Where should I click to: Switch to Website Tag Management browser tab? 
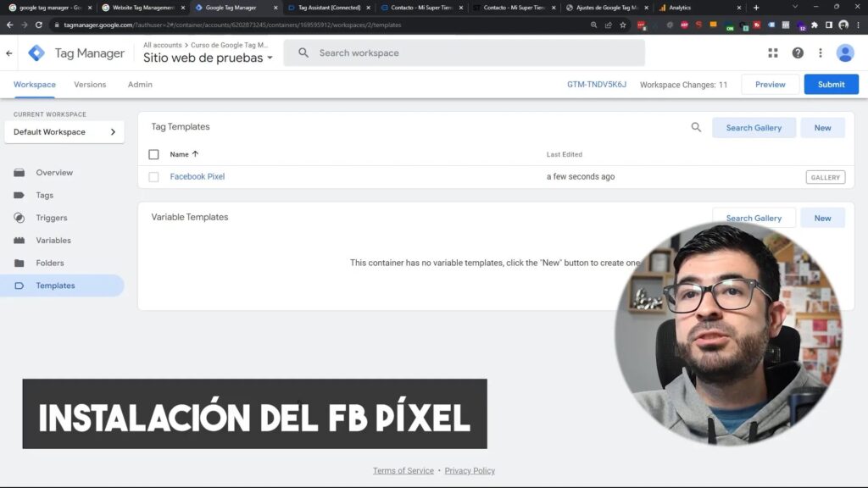142,8
